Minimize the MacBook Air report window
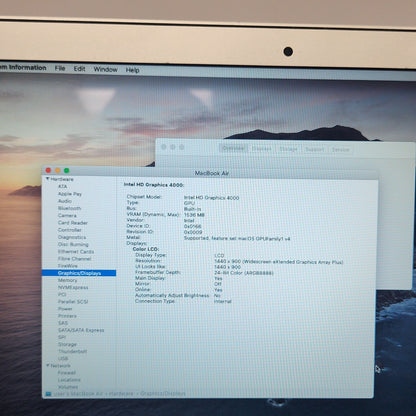This screenshot has height=416, width=416. pos(58,170)
